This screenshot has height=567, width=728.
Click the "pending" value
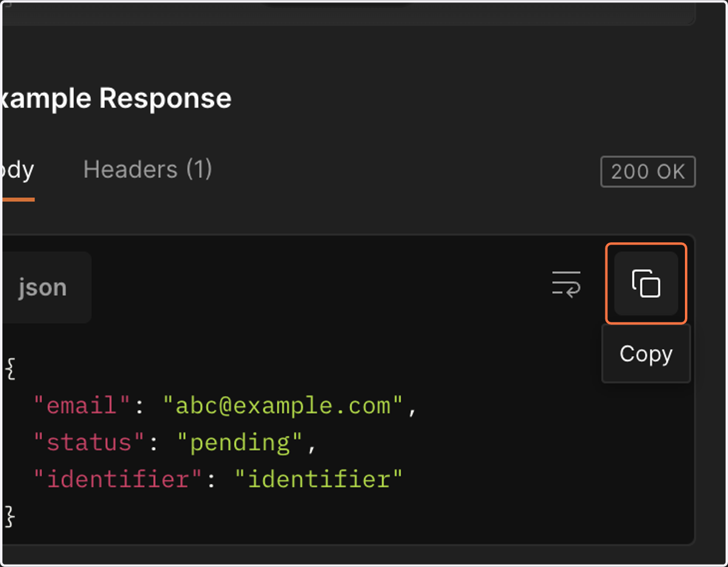click(x=240, y=443)
